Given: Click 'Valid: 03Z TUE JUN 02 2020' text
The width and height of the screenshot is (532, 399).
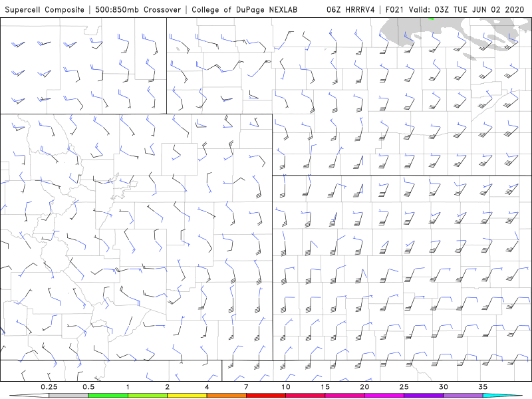Looking at the screenshot, I should tap(467, 9).
